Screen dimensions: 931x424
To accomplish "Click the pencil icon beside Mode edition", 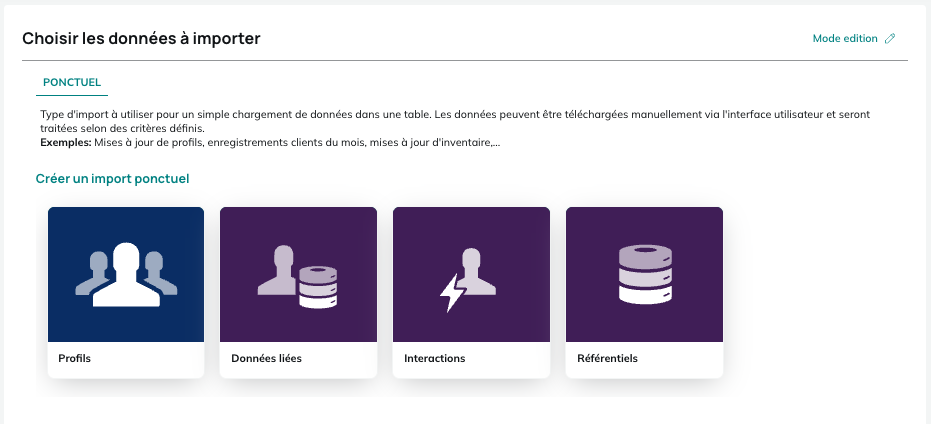I will point(889,39).
